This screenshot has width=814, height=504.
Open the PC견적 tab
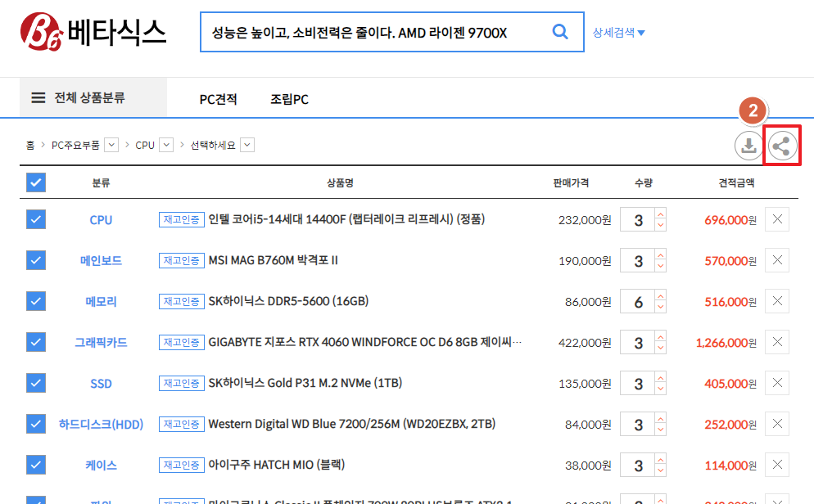[218, 99]
